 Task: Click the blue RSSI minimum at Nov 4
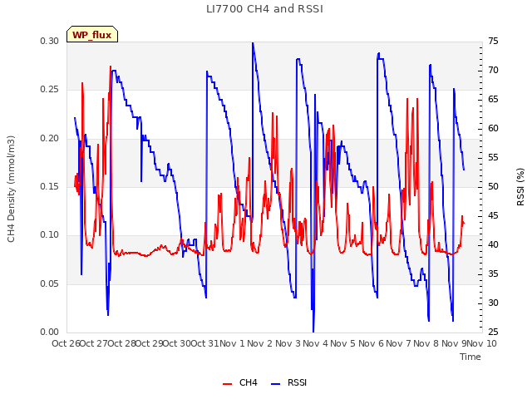[x=313, y=331]
